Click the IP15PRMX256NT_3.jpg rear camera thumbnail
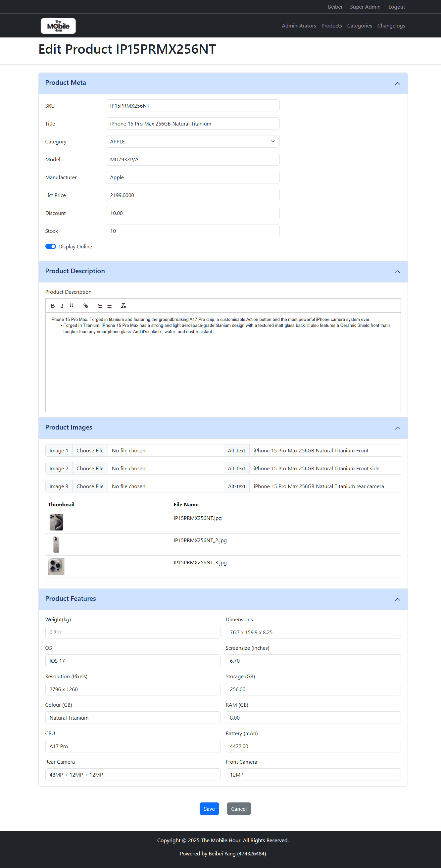 coord(56,566)
